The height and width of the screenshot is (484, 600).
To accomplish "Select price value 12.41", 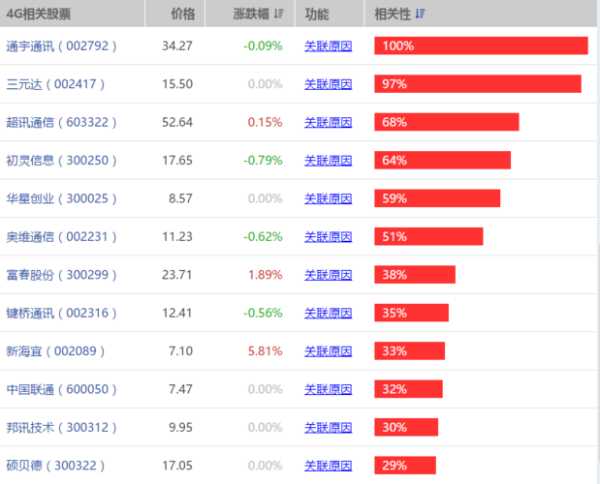I will (177, 313).
